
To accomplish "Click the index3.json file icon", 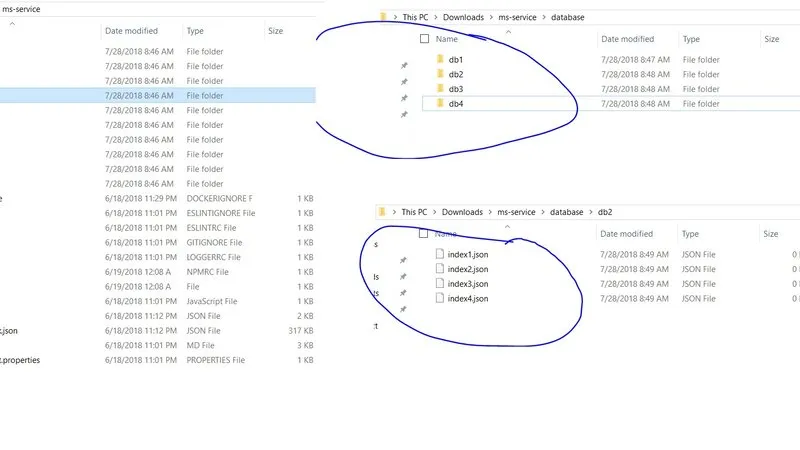I will tap(439, 284).
